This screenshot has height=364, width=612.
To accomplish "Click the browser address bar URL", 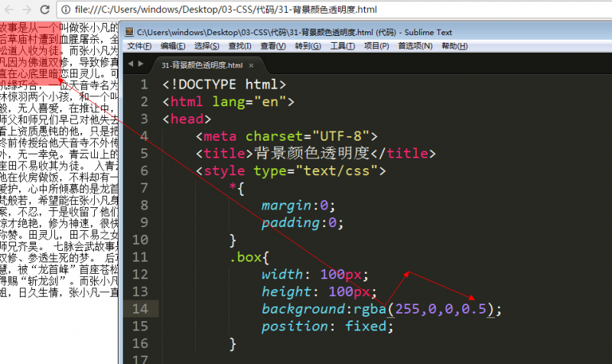I will click(229, 10).
